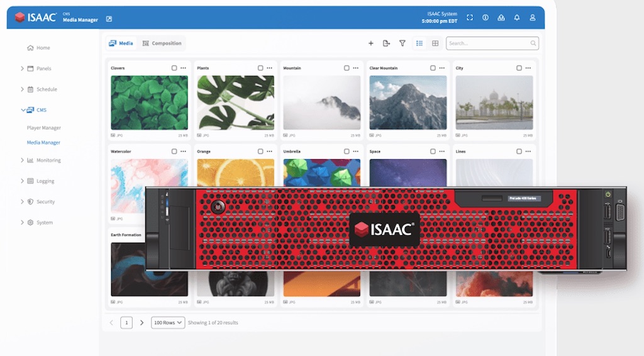Open the Clear Mountain thumbnail

point(408,103)
